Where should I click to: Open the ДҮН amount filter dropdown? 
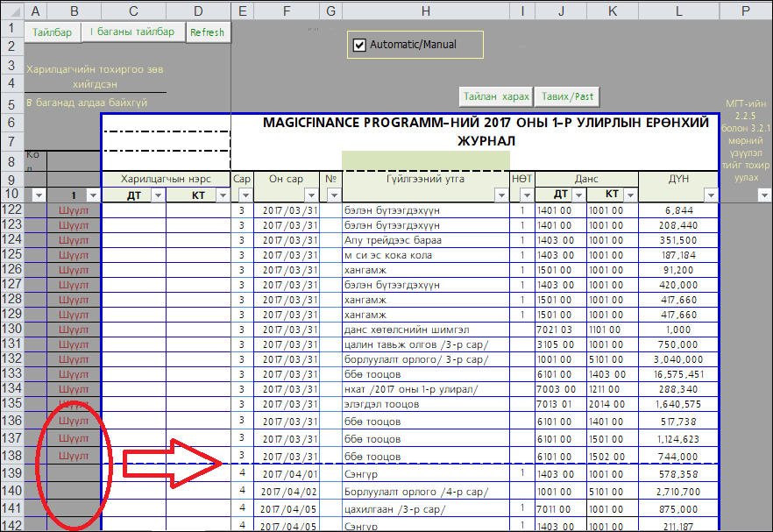(710, 195)
